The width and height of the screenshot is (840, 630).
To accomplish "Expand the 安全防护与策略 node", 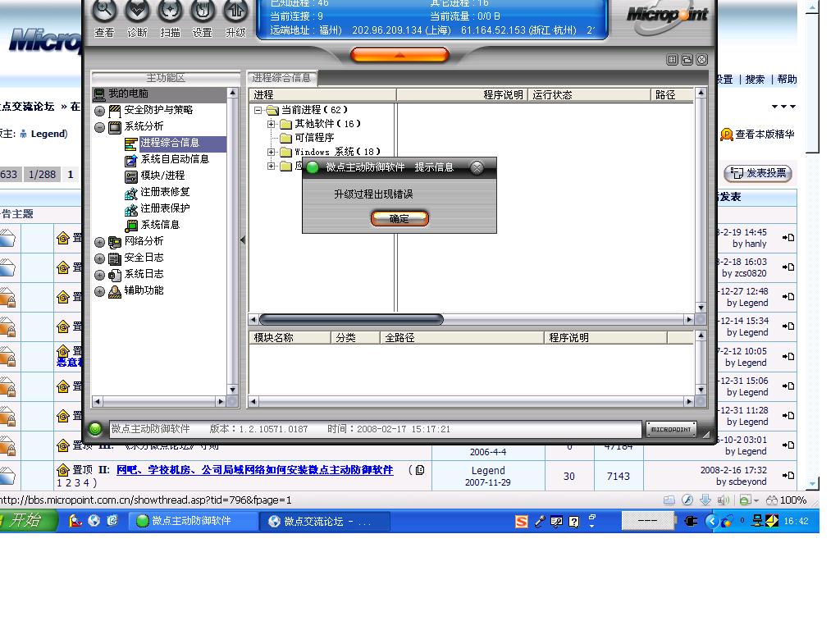I will [x=99, y=112].
